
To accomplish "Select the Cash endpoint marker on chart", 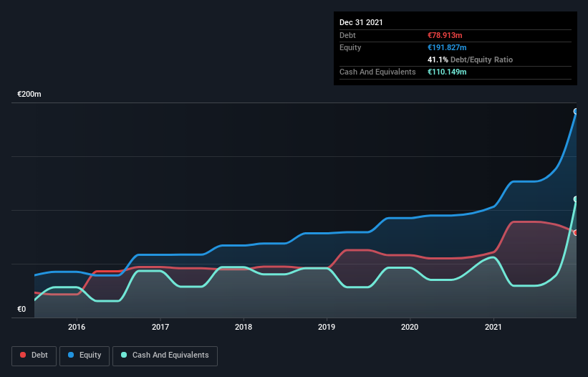I will click(576, 199).
